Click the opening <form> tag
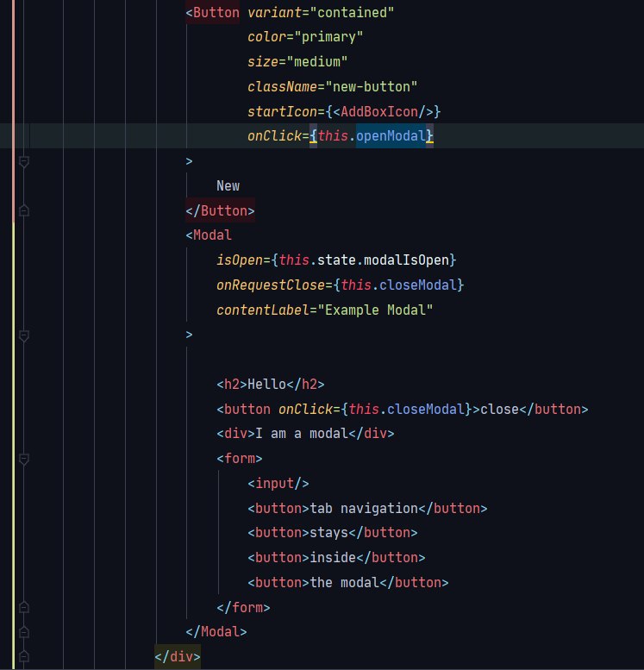Screen dimensions: 644x670 [240, 459]
